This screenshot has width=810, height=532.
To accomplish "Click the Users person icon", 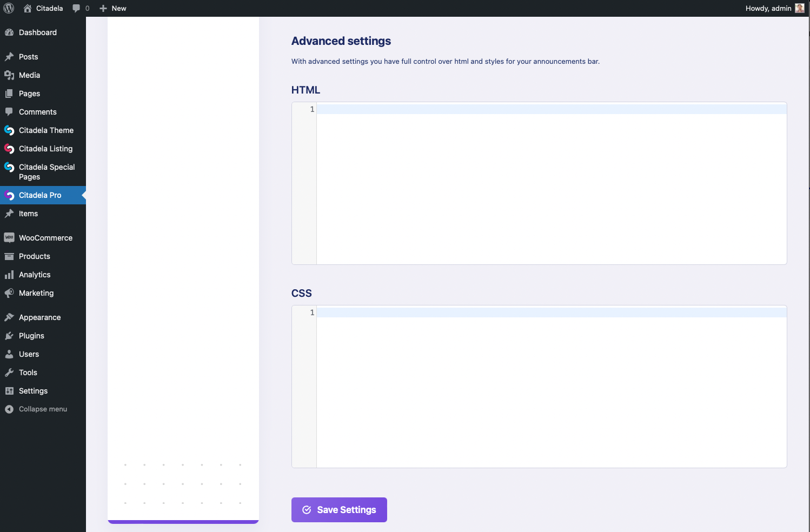I will 9,354.
